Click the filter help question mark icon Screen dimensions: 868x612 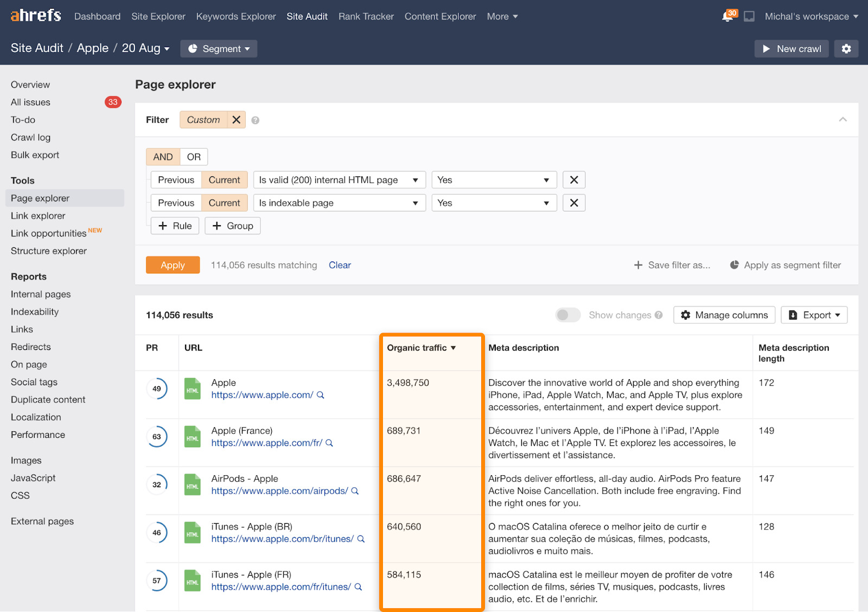[x=254, y=120]
